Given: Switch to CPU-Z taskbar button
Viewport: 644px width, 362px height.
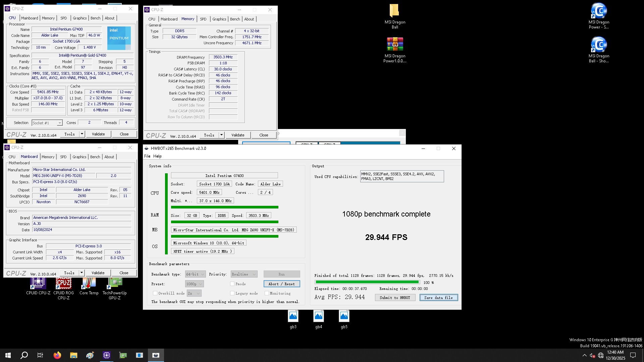Looking at the screenshot, I should click(107, 355).
